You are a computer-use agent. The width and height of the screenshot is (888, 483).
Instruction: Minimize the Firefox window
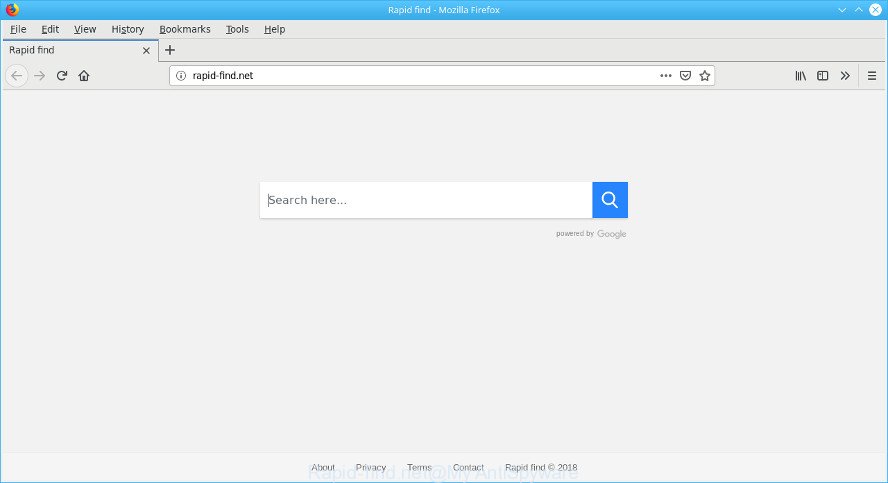click(x=842, y=10)
